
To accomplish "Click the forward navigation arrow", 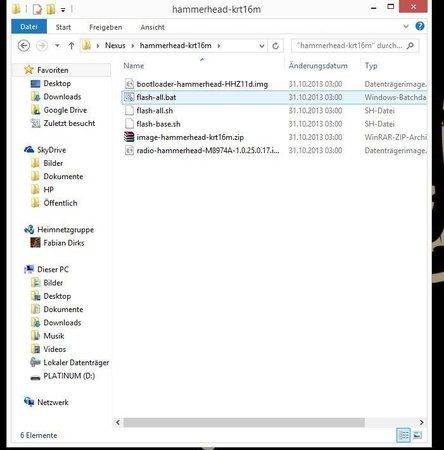I will point(42,46).
